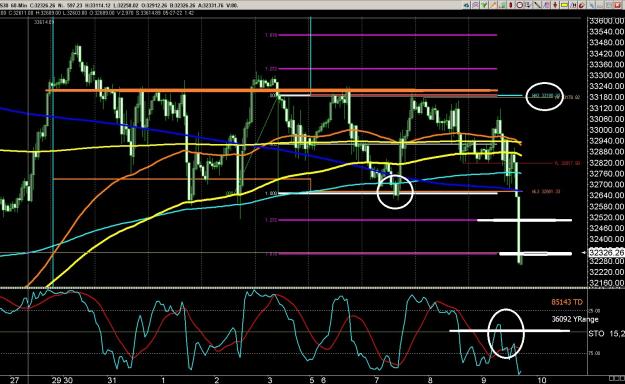This screenshot has width=625, height=384.
Task: Click the orange 85143 TD label
Action: point(567,302)
